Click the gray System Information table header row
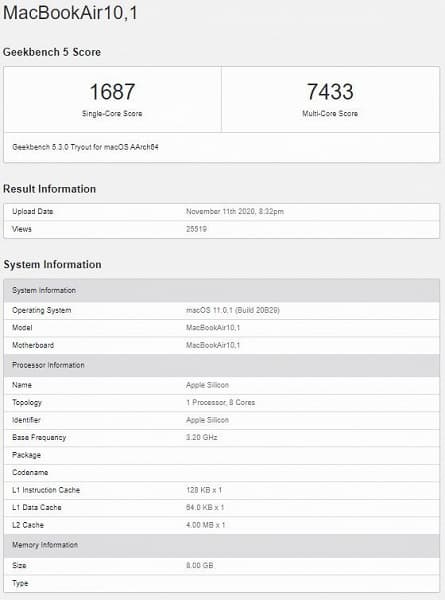 point(222,290)
